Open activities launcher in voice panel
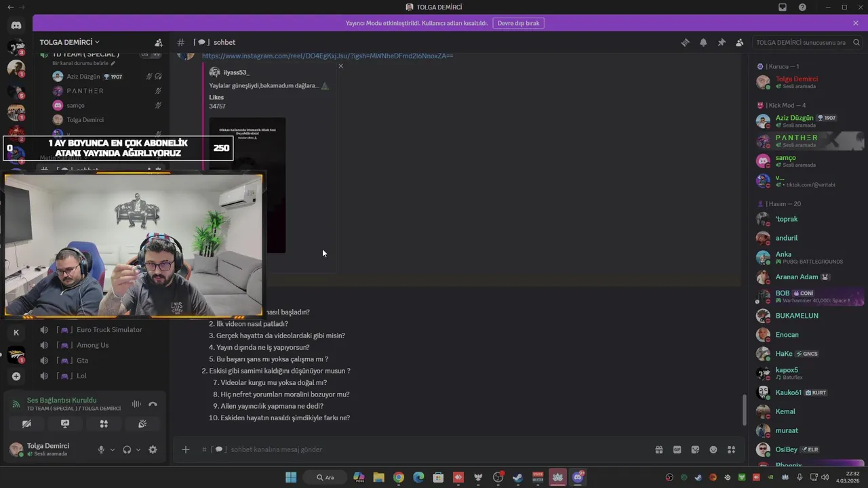The image size is (868, 488). [x=104, y=424]
